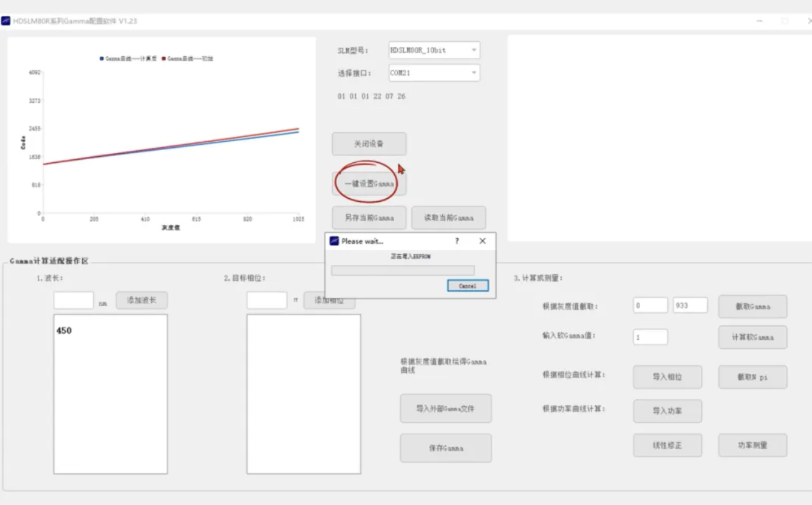This screenshot has height=505, width=812.
Task: Click the 截取N pi button
Action: point(752,377)
